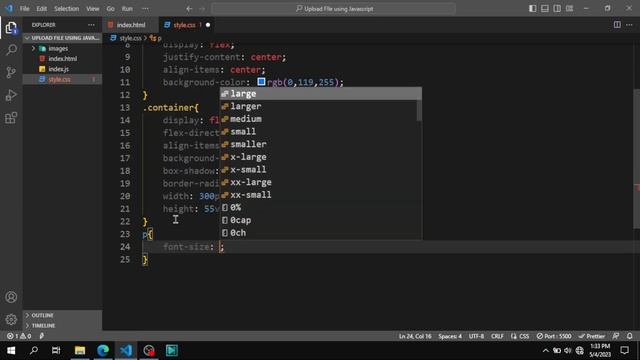Change encoding via UTF-8 status item
The width and height of the screenshot is (640, 360).
(x=476, y=336)
